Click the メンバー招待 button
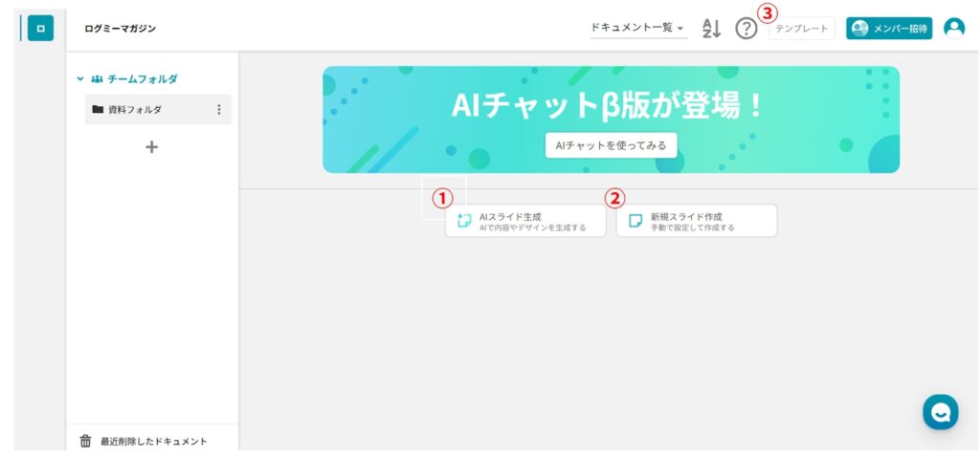980x457 pixels. (888, 29)
